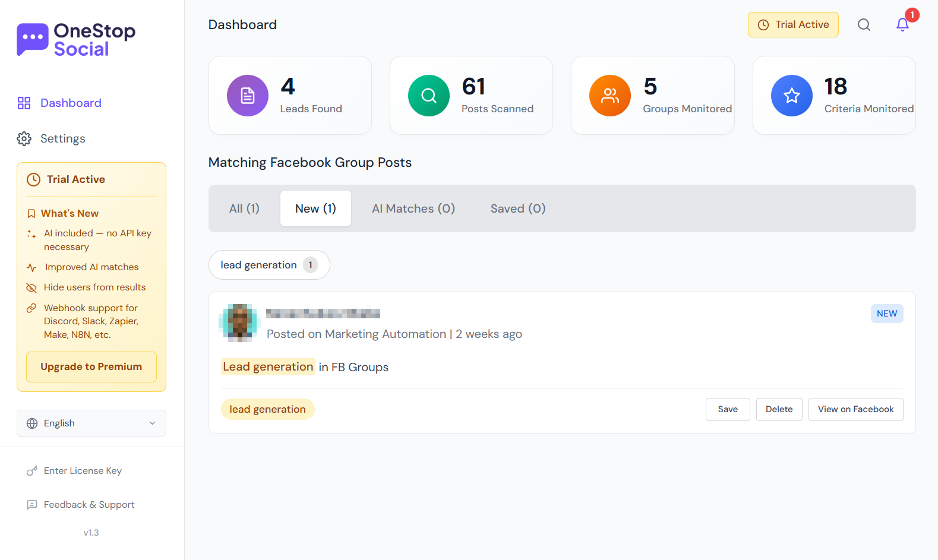
Task: Click the highlighted Lead generation post text
Action: click(x=268, y=367)
